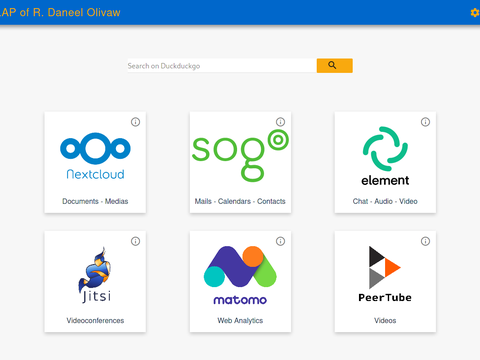
Task: Click the orange search magnifier button
Action: [335, 65]
